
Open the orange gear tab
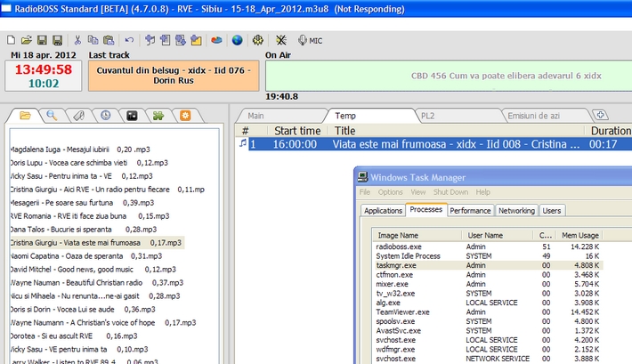(185, 116)
